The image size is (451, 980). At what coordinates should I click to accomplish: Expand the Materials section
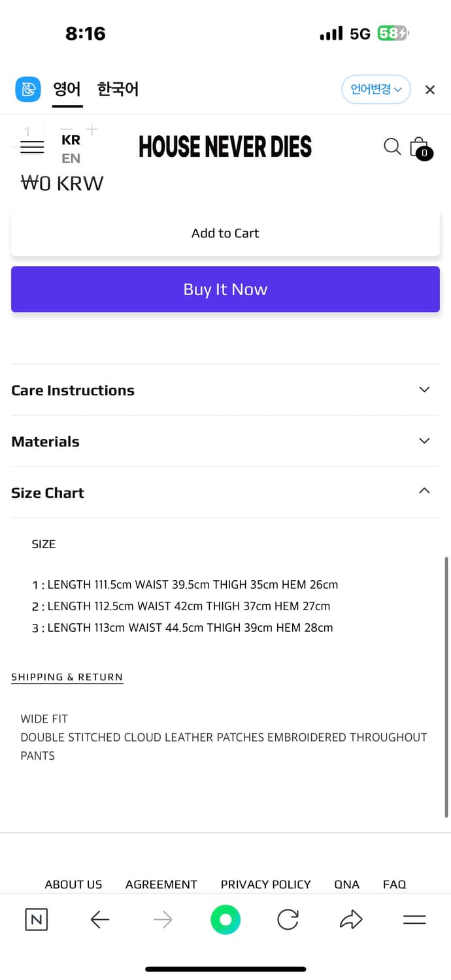[x=225, y=442]
